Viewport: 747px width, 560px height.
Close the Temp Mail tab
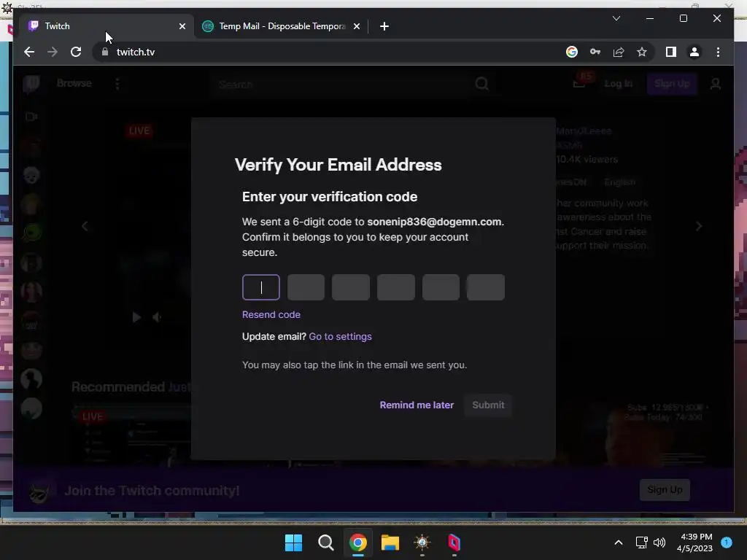click(356, 26)
